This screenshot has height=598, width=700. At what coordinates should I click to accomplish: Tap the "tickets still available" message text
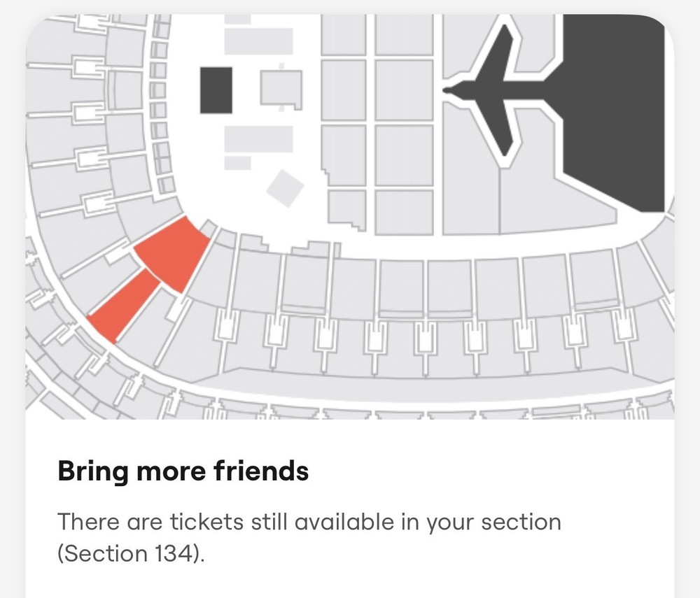pyautogui.click(x=309, y=522)
